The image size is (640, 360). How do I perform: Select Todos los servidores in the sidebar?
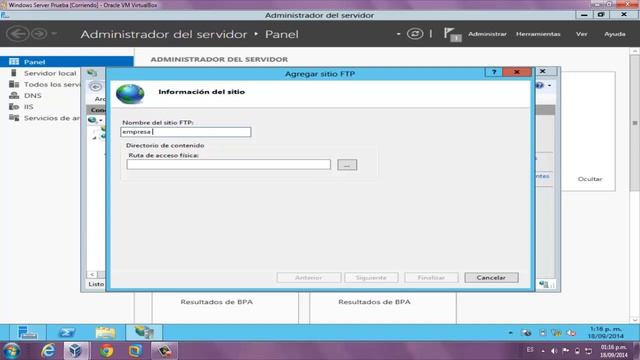(x=52, y=84)
